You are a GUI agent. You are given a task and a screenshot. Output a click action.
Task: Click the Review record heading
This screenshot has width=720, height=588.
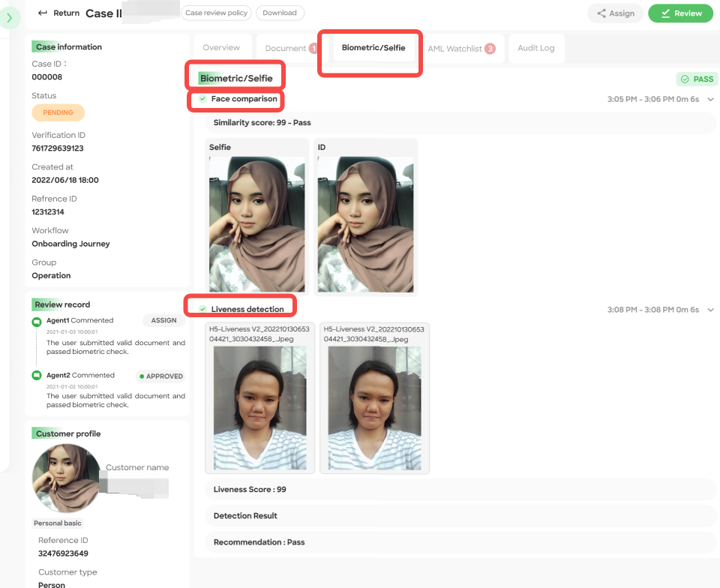tap(62, 304)
